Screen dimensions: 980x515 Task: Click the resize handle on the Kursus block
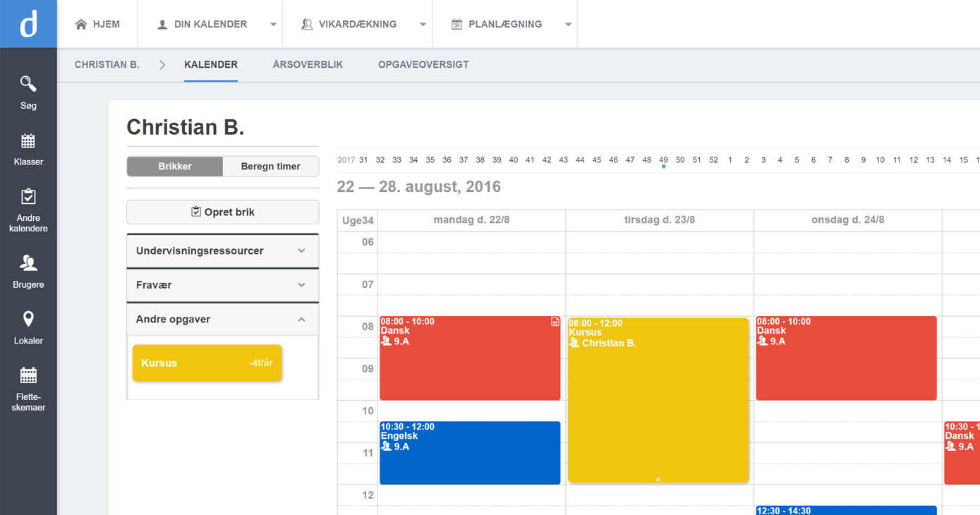(x=658, y=480)
